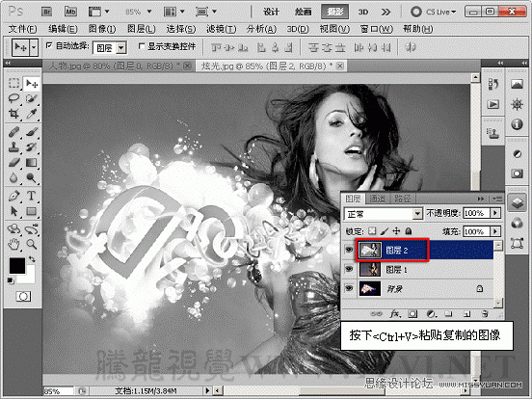Select the Dodge tool

pyautogui.click(x=32, y=177)
